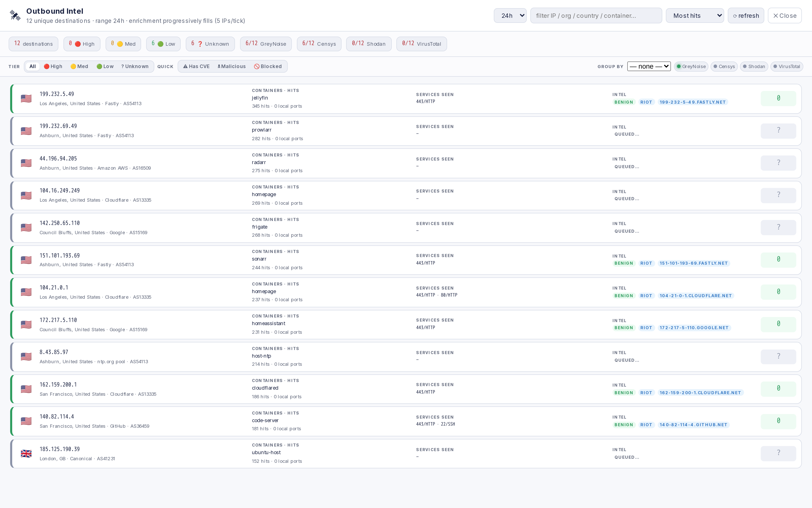Click the US flag next to 199.232.5.49

(26, 99)
